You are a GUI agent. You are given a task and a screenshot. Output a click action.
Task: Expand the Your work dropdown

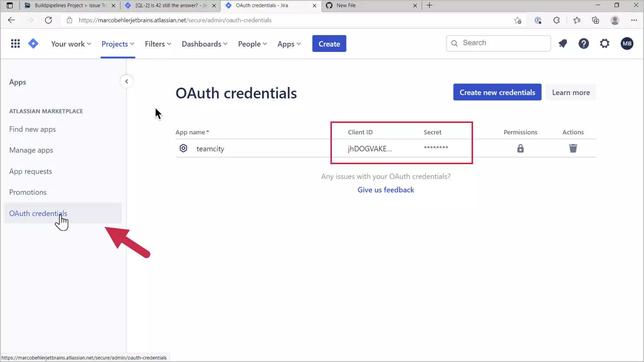71,44
